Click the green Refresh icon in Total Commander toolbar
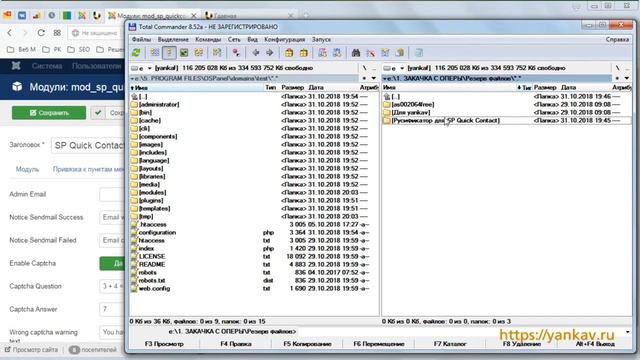This screenshot has width=640, height=360. tap(136, 53)
